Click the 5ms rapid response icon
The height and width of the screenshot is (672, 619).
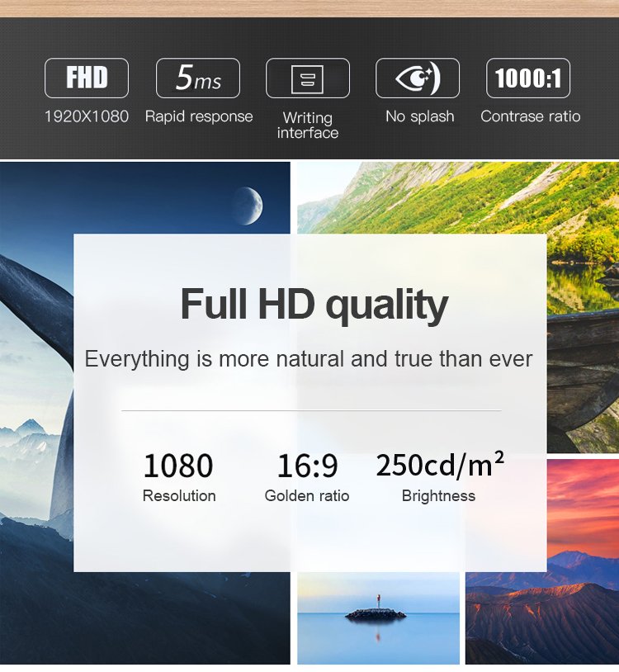[x=198, y=78]
